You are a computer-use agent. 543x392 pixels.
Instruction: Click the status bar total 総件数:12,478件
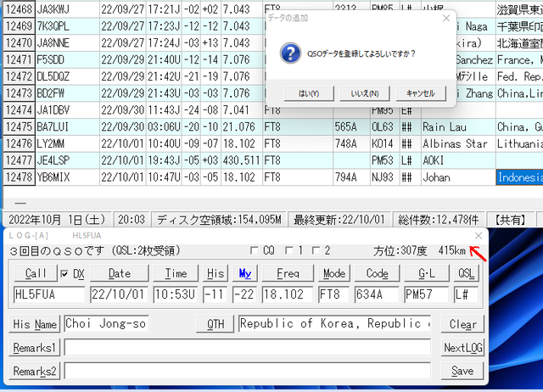[439, 220]
